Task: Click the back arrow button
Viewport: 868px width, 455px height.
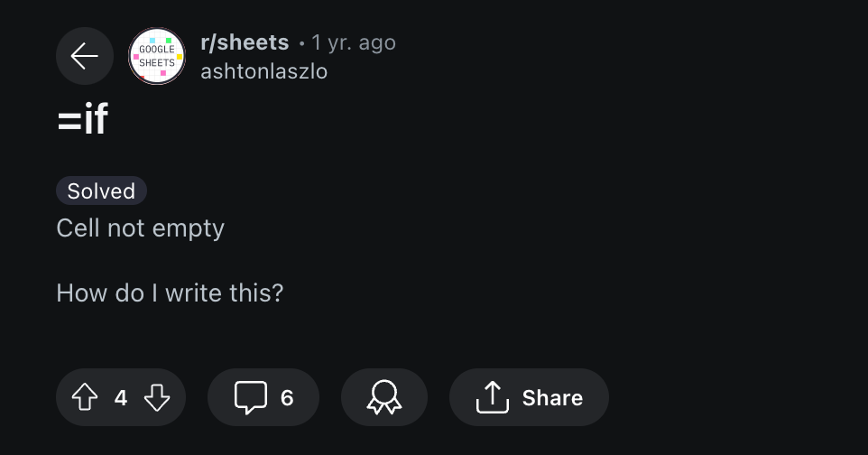Action: point(84,56)
